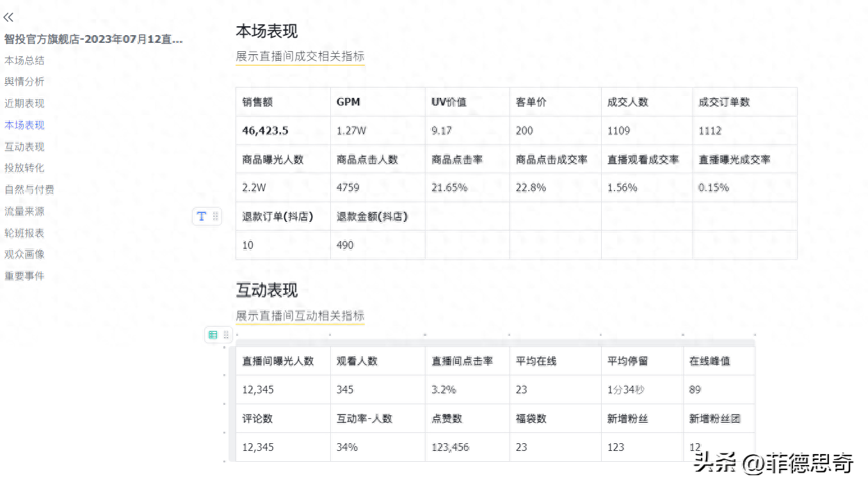
Task: Click the 点赞数 value 123,456
Action: tap(450, 447)
